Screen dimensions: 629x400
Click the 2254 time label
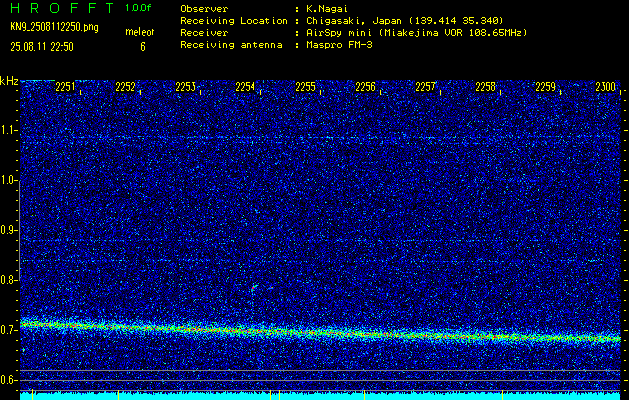click(x=245, y=86)
